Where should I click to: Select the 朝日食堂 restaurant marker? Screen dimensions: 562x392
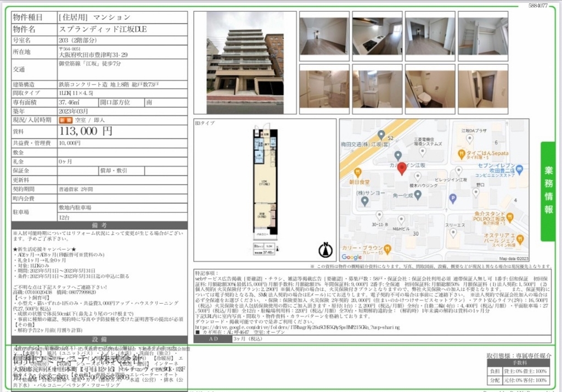click(357, 173)
